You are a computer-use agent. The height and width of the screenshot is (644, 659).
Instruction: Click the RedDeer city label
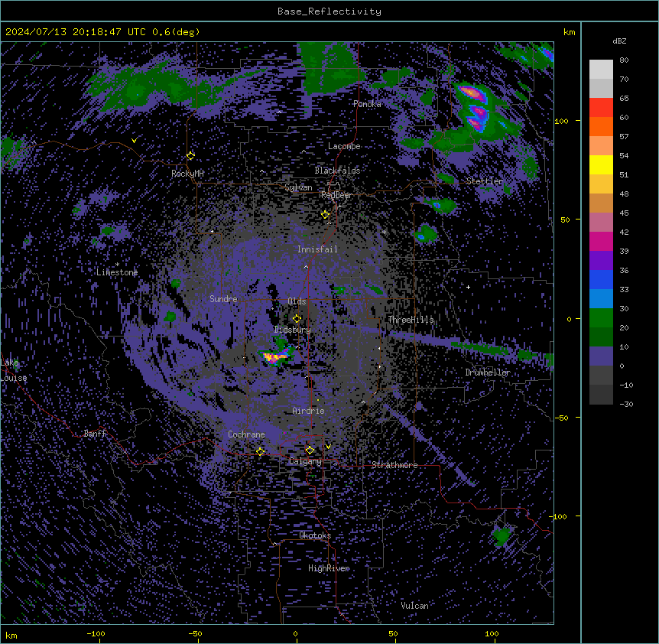(x=336, y=195)
